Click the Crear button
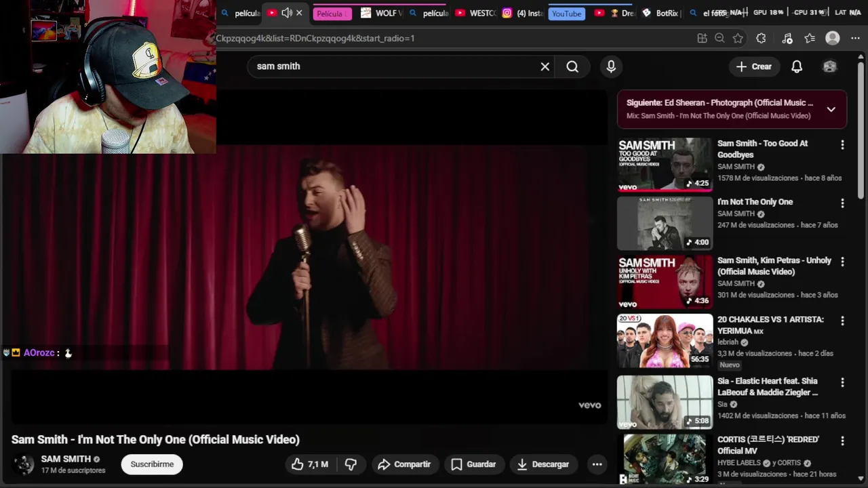The image size is (868, 488). (x=754, y=66)
